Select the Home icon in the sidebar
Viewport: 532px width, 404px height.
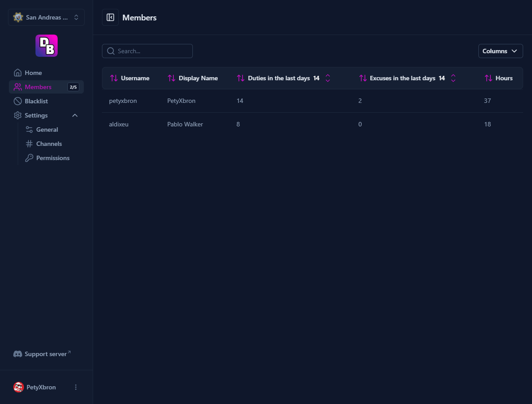pyautogui.click(x=18, y=72)
